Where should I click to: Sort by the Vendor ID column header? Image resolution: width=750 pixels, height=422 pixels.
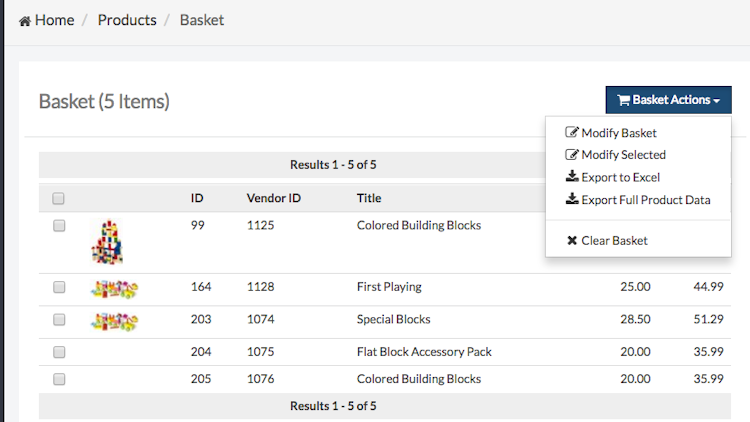click(273, 198)
